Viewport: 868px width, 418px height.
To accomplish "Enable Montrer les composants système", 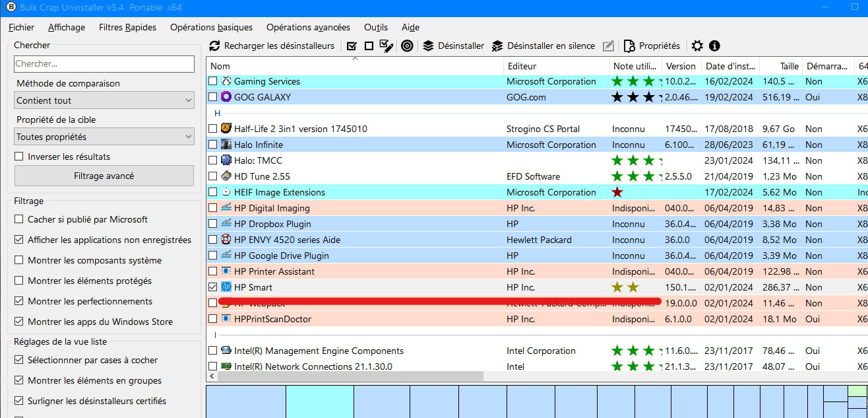I will tap(18, 260).
